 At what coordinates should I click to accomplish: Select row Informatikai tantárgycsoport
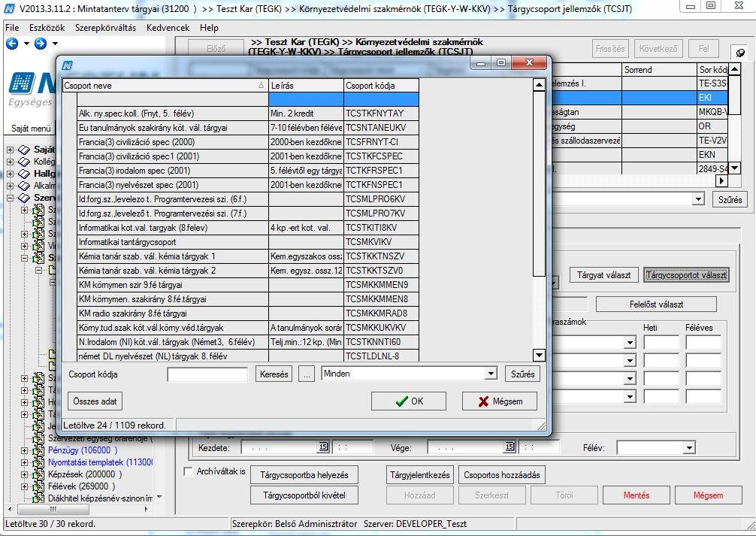pos(248,242)
